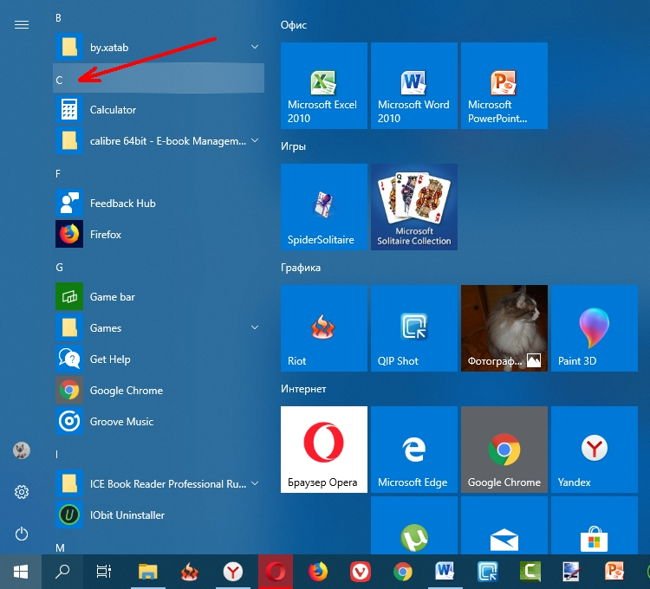Expand the by.xatab folder

[x=159, y=47]
